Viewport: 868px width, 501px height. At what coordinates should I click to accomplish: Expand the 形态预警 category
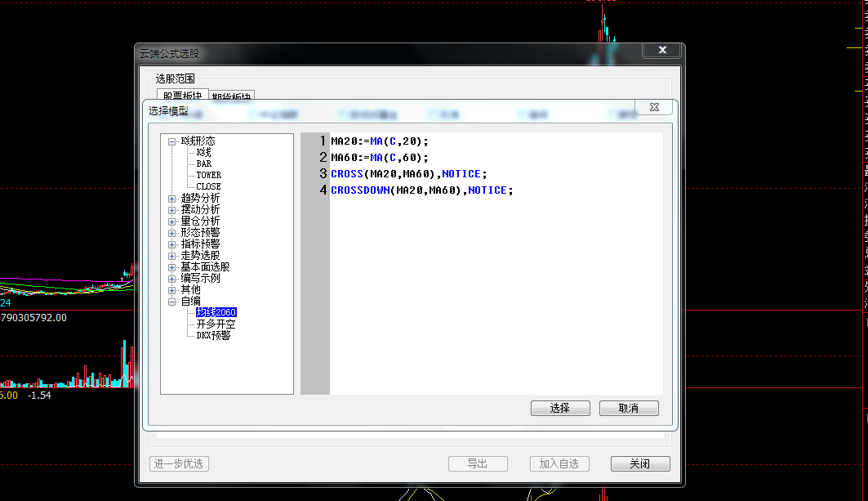tap(172, 233)
